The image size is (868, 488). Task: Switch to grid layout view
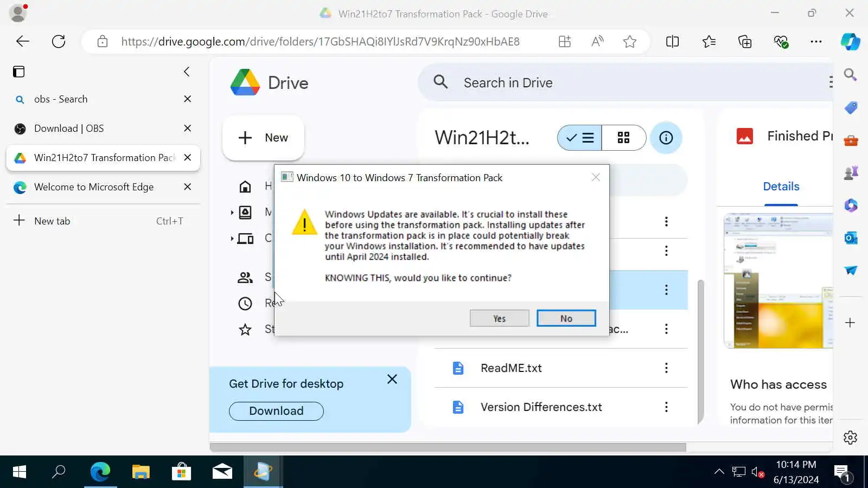tap(624, 138)
